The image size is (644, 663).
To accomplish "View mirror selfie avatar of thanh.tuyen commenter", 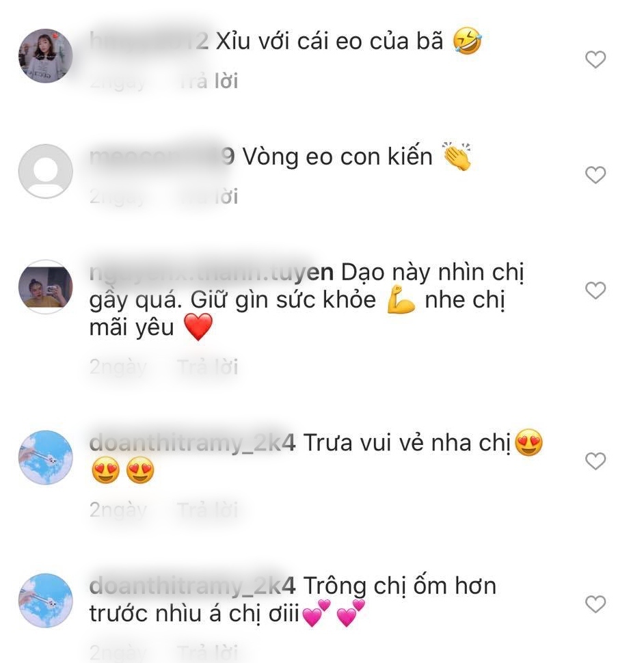I will [46, 286].
